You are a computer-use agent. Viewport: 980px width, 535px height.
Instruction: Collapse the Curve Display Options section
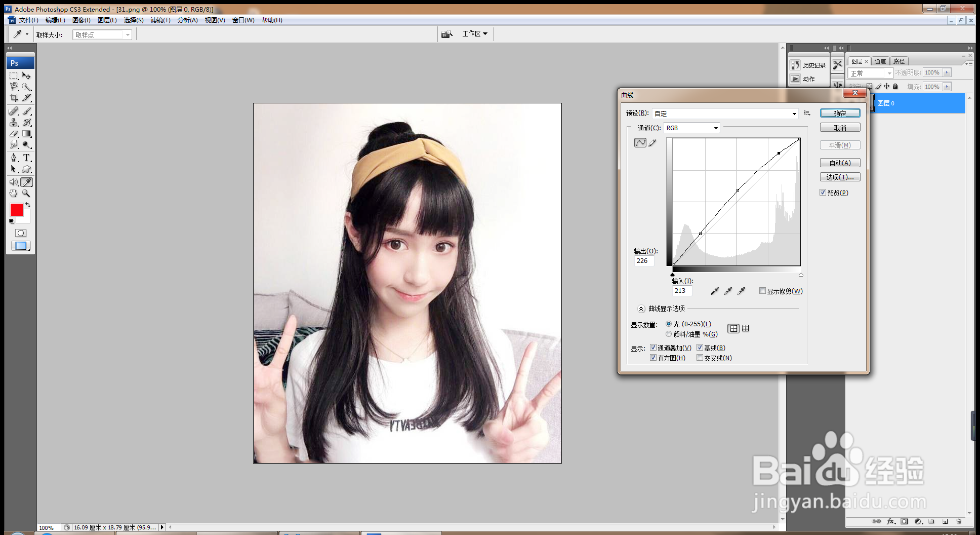(x=641, y=309)
